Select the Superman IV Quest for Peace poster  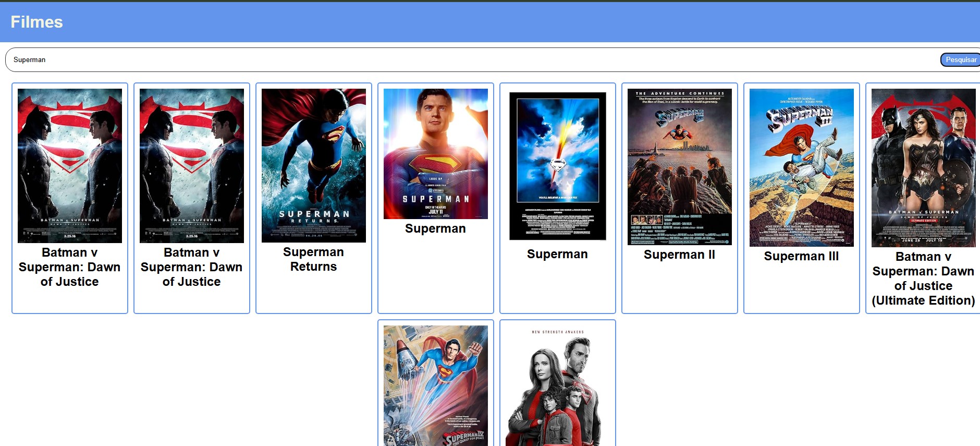pos(435,385)
